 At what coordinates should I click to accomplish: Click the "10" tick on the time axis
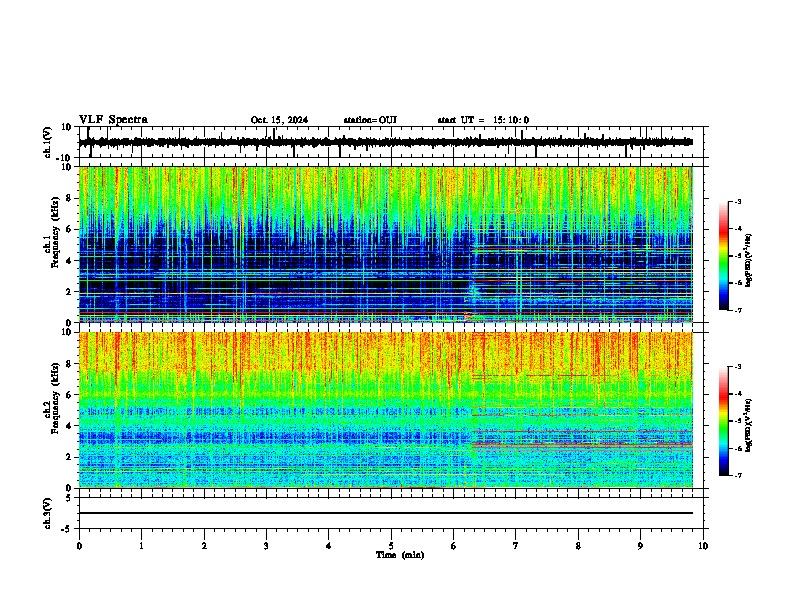coord(703,546)
